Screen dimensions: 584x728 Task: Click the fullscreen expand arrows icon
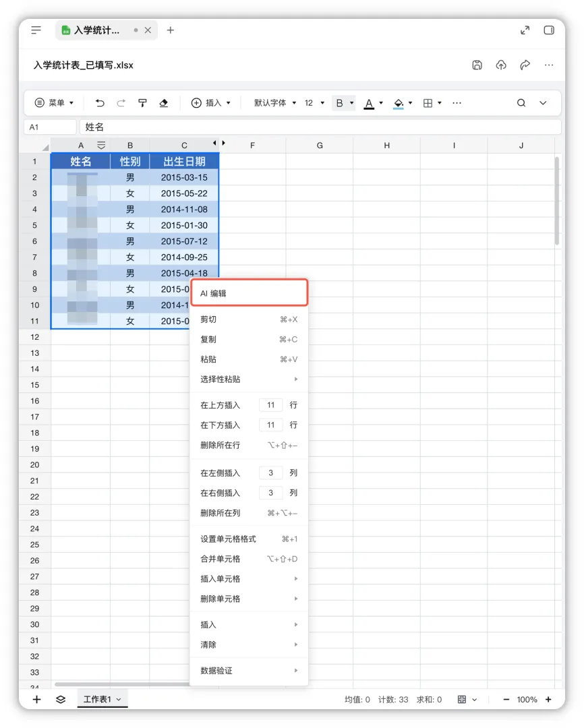tap(525, 30)
